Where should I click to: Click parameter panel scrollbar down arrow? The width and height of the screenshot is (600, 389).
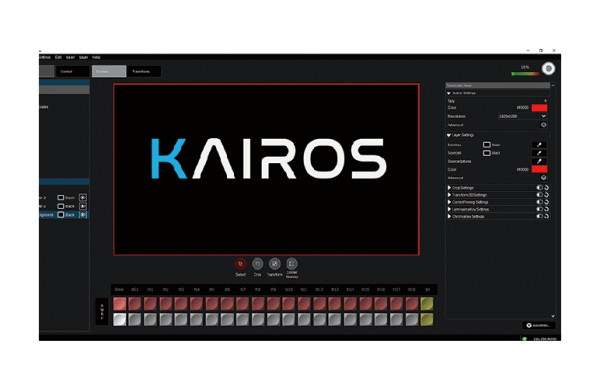click(x=553, y=316)
